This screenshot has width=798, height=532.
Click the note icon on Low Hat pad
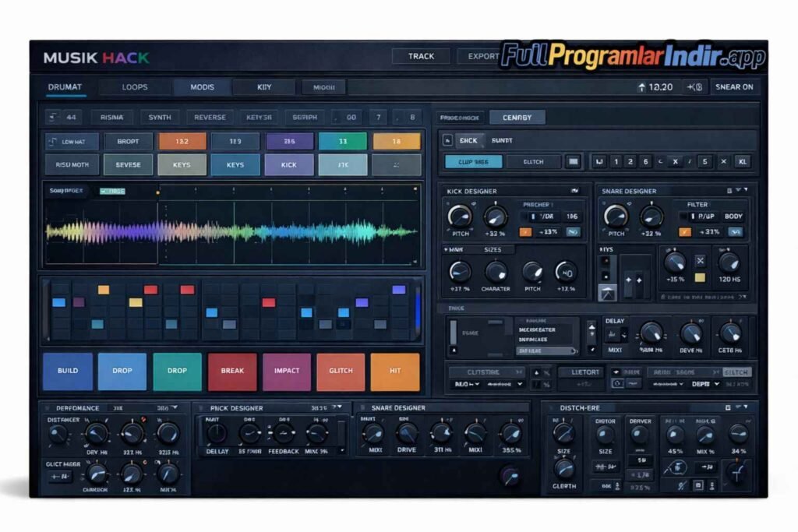(53, 142)
